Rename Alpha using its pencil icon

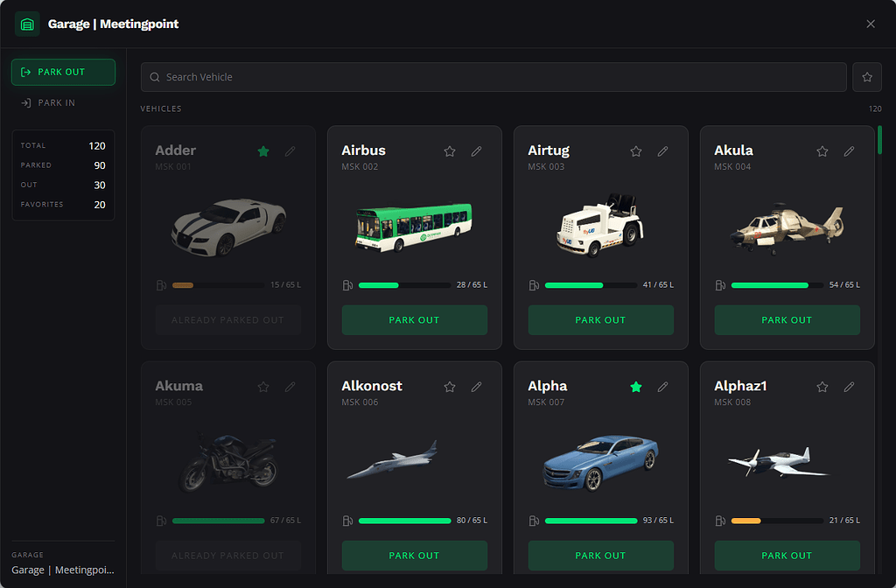[x=663, y=387]
